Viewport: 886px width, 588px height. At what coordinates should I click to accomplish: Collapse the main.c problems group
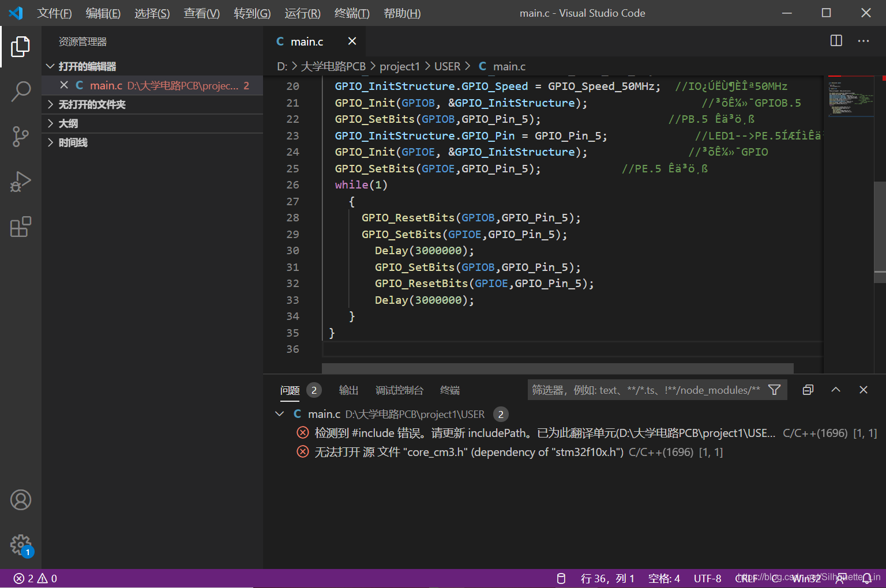(280, 414)
